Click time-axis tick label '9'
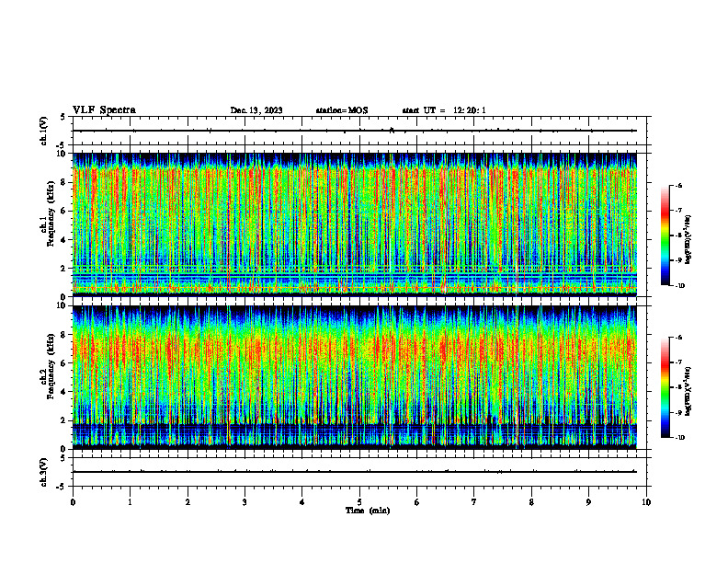728x563 pixels. [x=588, y=502]
